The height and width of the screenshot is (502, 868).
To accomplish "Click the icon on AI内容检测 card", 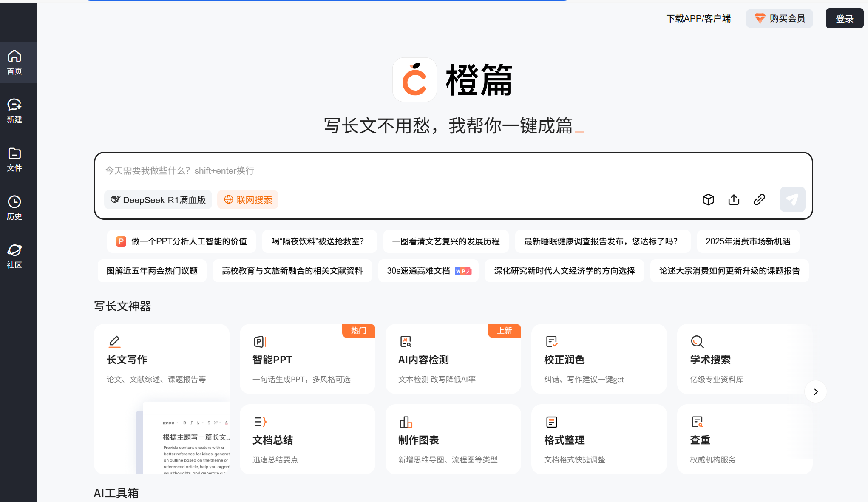I will pyautogui.click(x=406, y=341).
